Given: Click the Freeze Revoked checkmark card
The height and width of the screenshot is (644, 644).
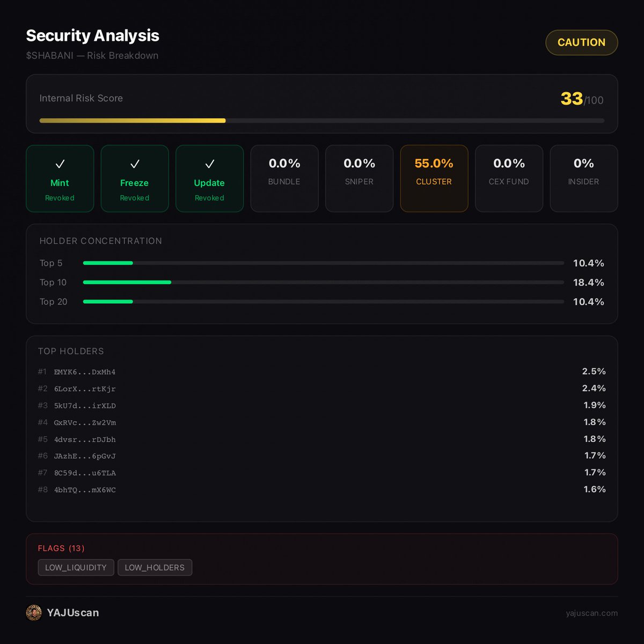Looking at the screenshot, I should click(x=135, y=179).
